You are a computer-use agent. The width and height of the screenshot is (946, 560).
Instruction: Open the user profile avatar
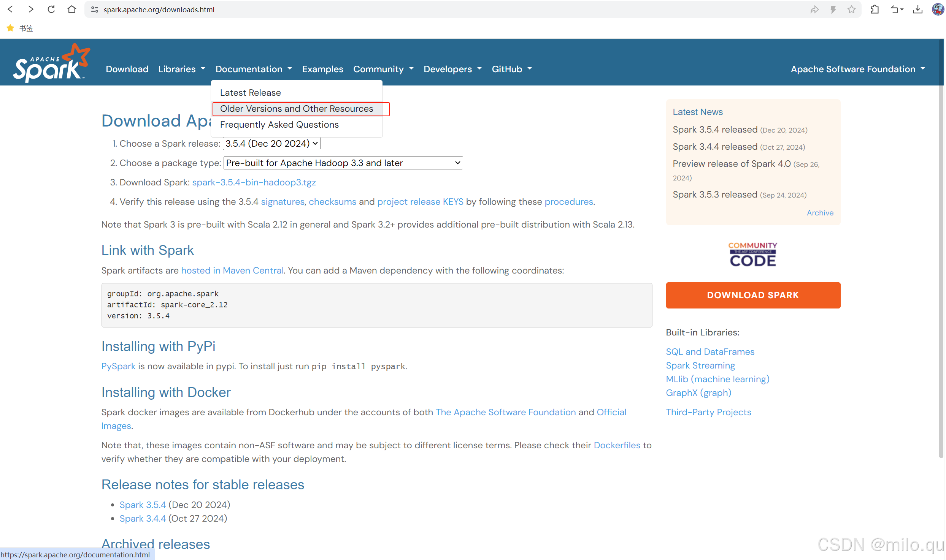pos(937,9)
